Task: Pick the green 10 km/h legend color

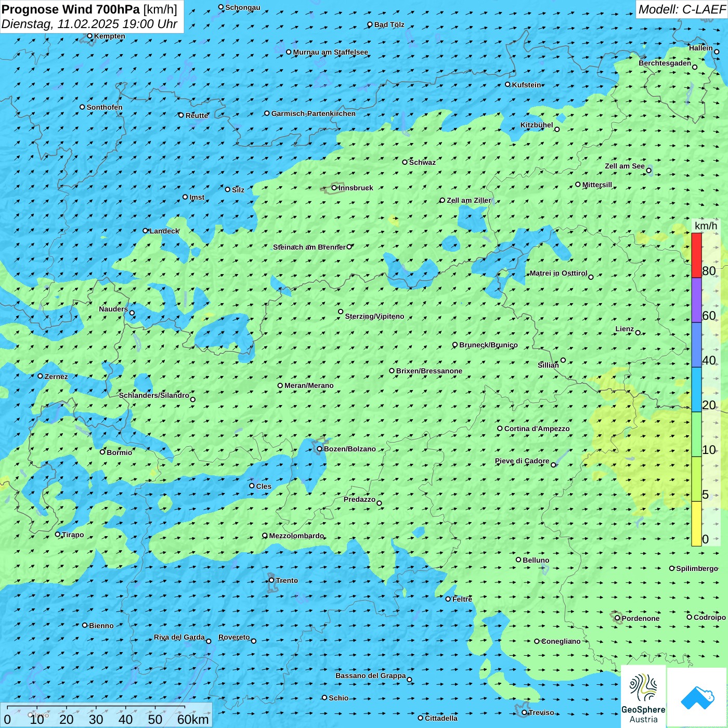Action: [x=696, y=434]
